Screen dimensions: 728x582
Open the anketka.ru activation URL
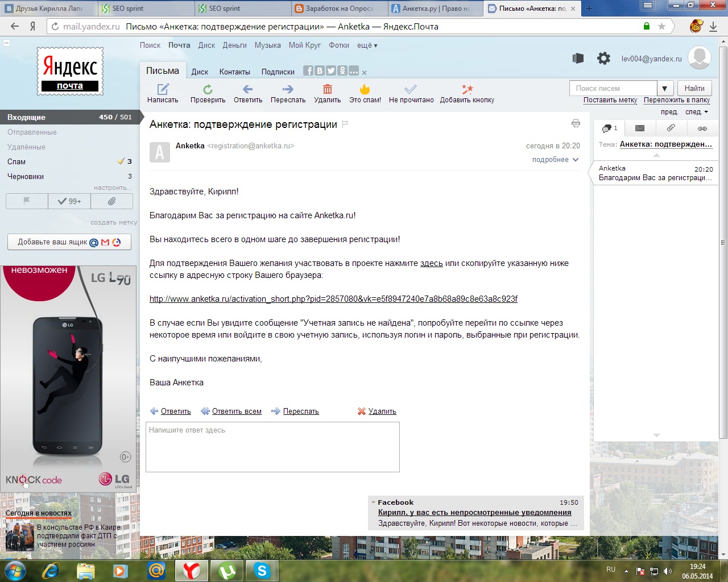click(333, 299)
